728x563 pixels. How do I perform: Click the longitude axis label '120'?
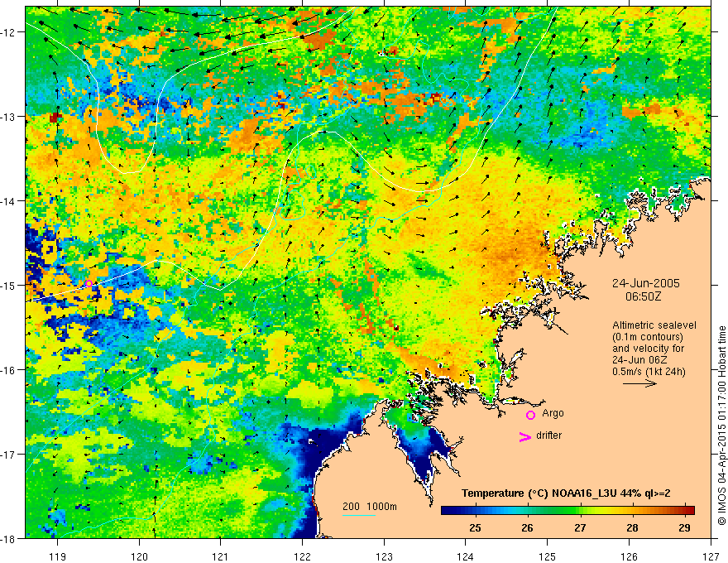tap(139, 556)
